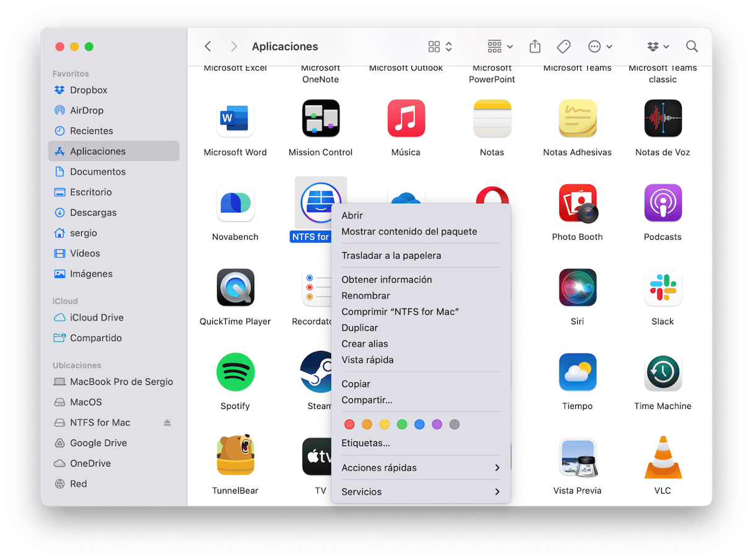This screenshot has width=753, height=560.
Task: Open Descargas in the sidebar
Action: (114, 213)
